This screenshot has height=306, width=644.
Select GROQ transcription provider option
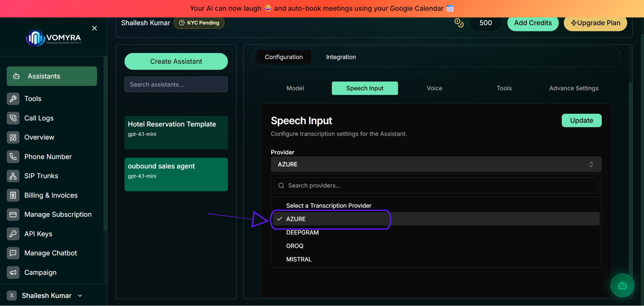point(436,246)
